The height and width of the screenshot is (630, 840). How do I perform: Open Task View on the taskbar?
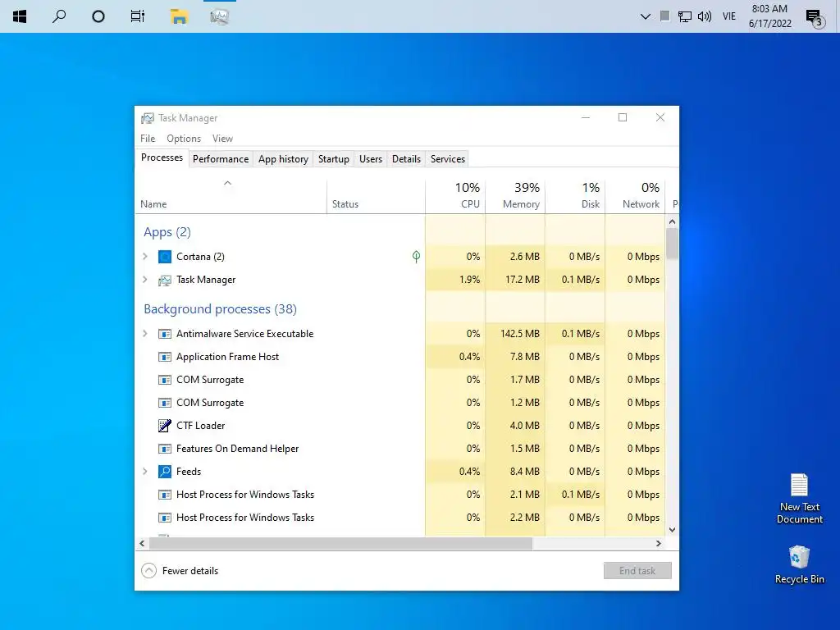pos(138,16)
